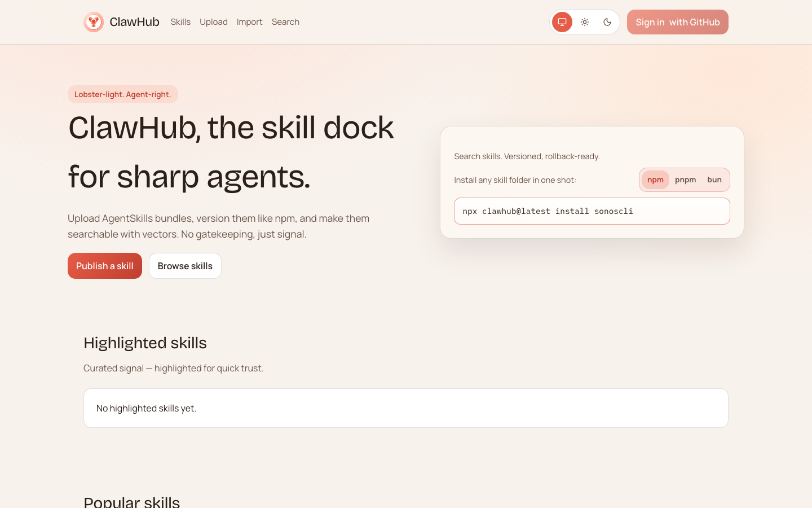Image resolution: width=812 pixels, height=508 pixels.
Task: Click the Lobster-light. Agent-right. badge
Action: pos(122,94)
